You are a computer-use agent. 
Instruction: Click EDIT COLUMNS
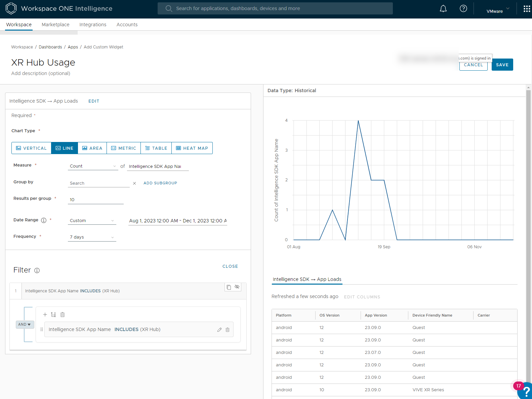click(362, 297)
